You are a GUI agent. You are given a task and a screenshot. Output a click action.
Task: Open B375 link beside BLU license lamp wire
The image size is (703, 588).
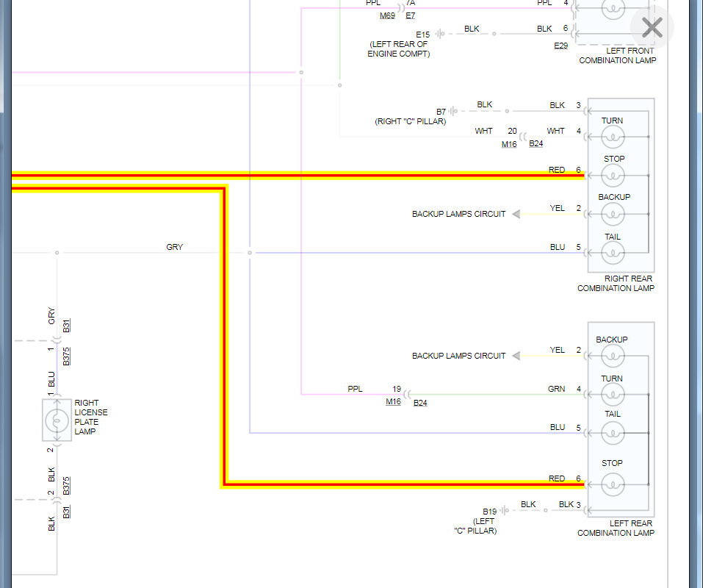pos(66,356)
